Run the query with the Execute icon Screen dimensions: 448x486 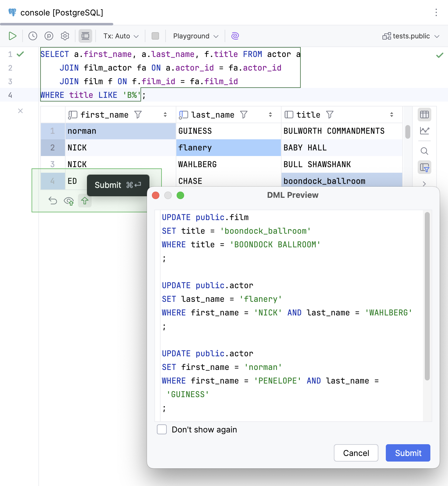12,36
